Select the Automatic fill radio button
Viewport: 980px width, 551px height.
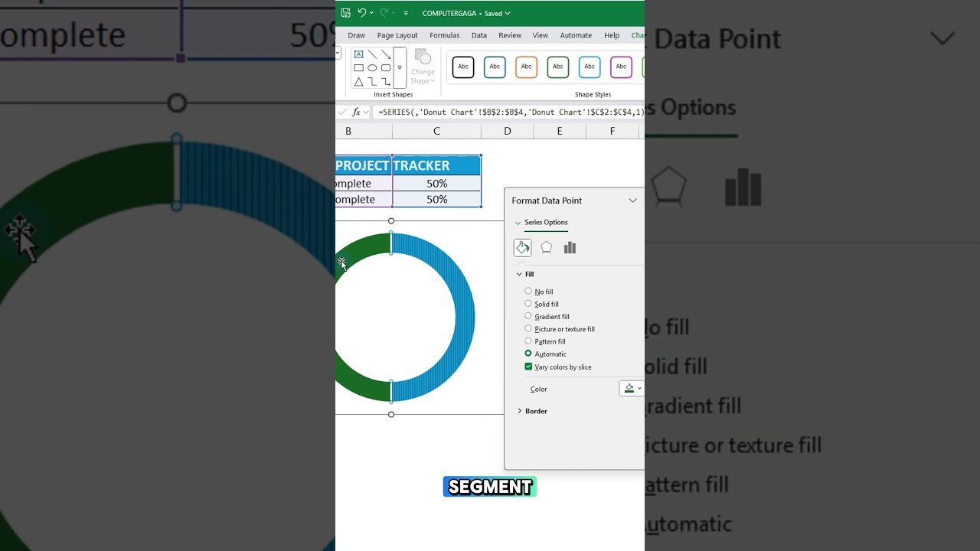528,354
